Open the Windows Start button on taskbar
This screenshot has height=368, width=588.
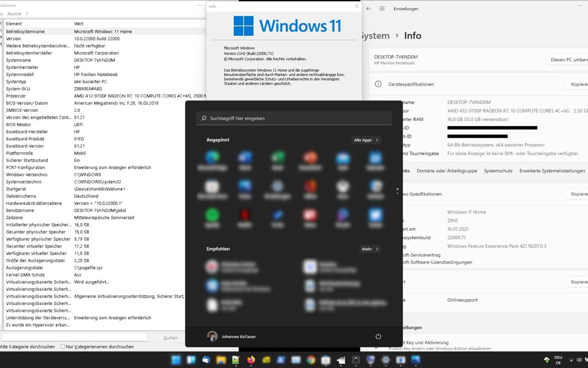tap(176, 360)
